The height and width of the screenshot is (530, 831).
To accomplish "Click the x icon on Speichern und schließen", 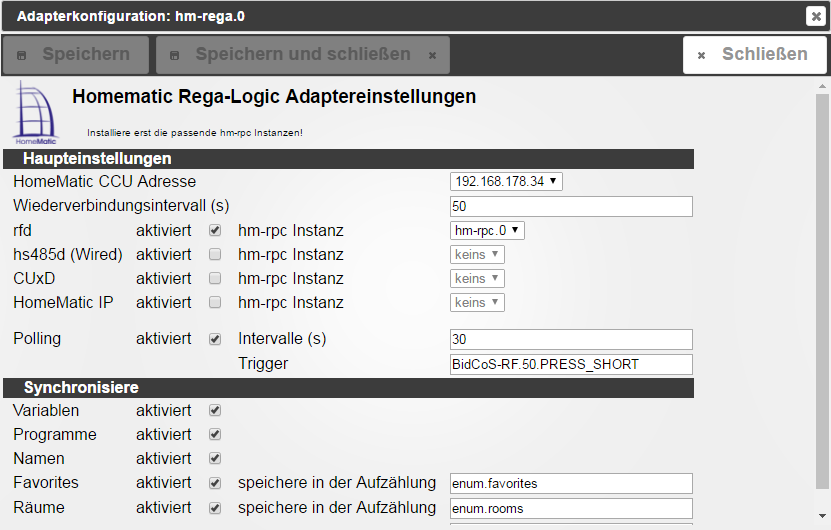I will 432,55.
